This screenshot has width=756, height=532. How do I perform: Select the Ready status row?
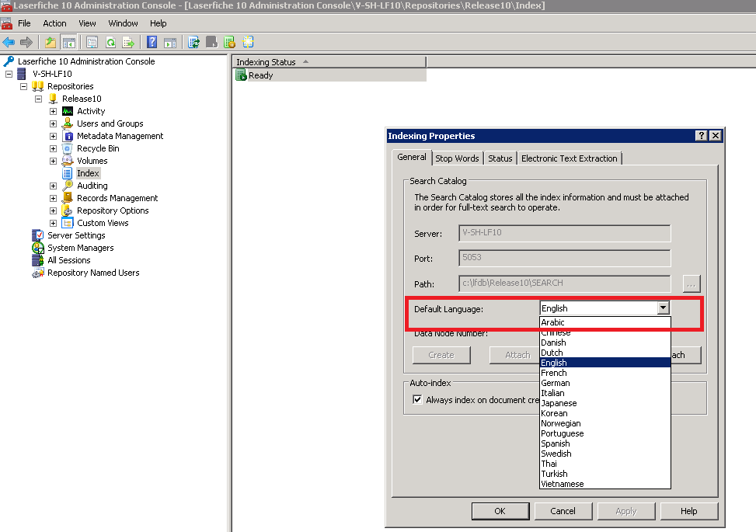pos(330,75)
